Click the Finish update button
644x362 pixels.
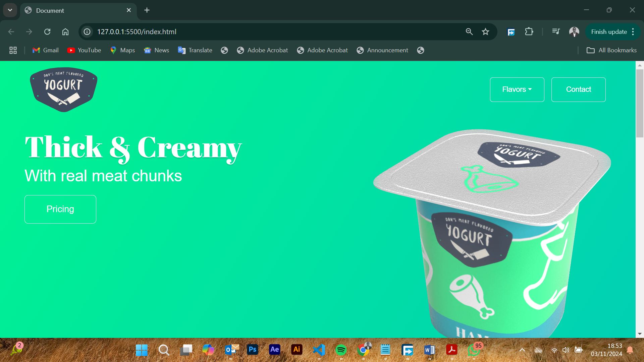tap(609, 32)
